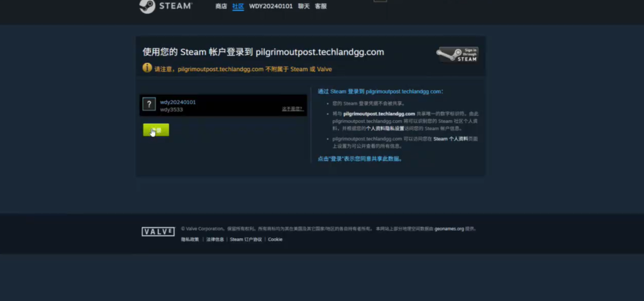Open the 法律信息 legal information link
This screenshot has width=644, height=301.
point(215,239)
